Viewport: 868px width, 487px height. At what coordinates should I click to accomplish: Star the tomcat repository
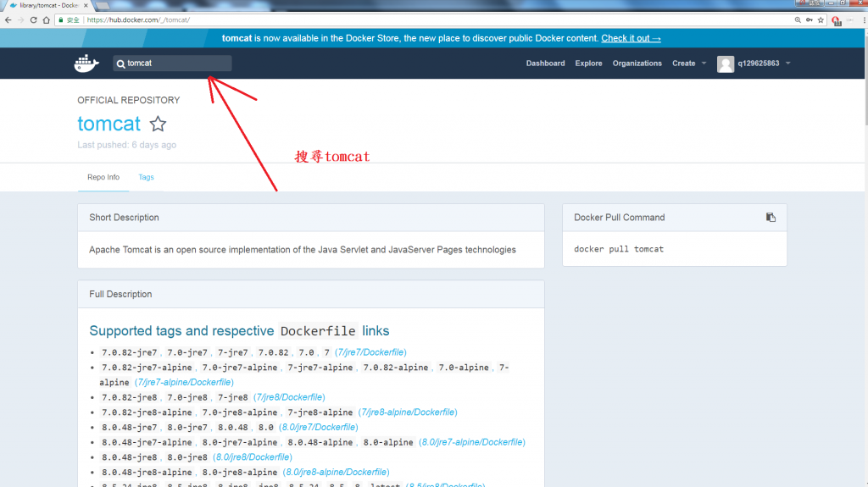158,124
